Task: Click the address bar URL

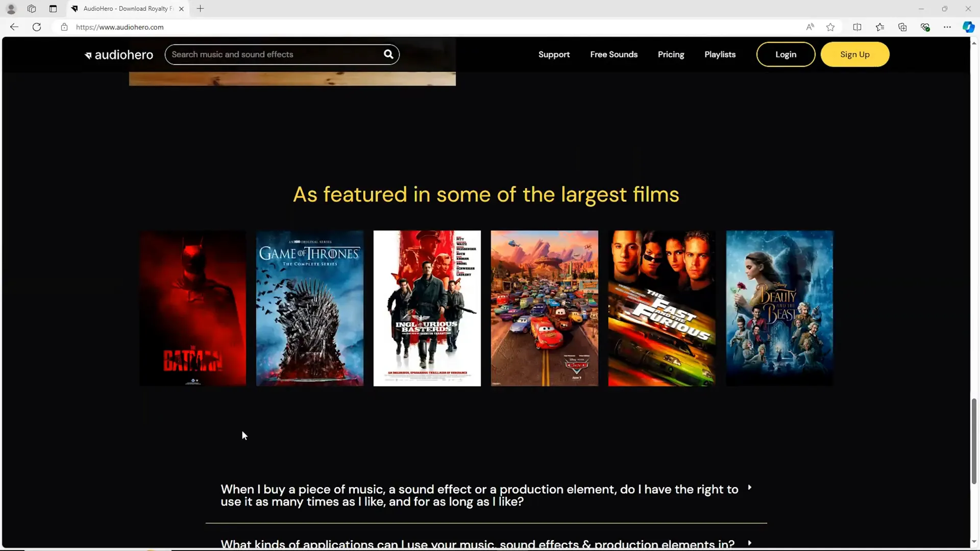Action: pyautogui.click(x=119, y=27)
